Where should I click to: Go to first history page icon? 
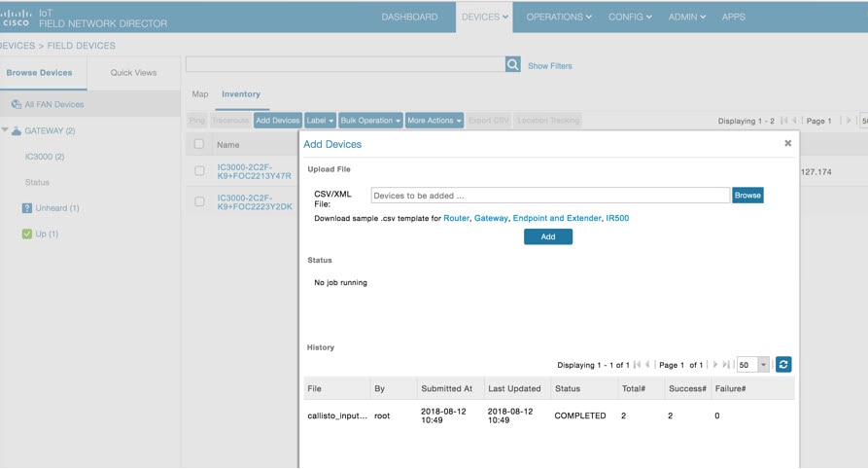[637, 364]
